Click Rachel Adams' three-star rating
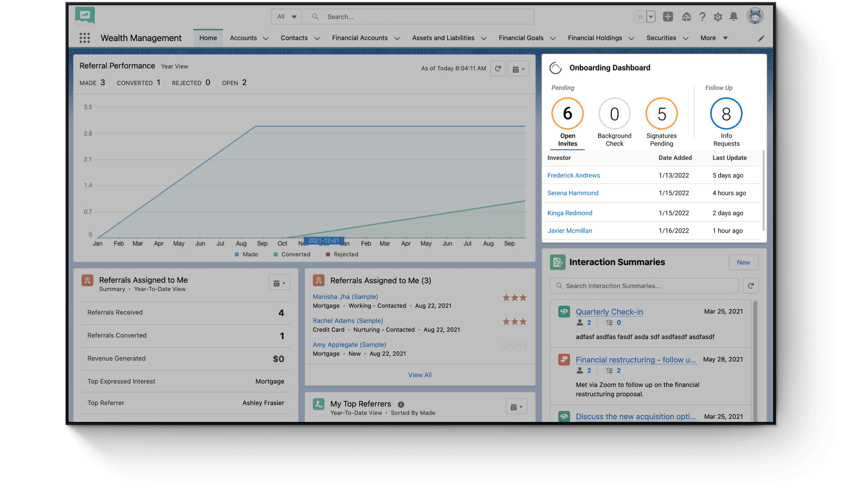Screen dimensions: 855x504 tap(514, 322)
